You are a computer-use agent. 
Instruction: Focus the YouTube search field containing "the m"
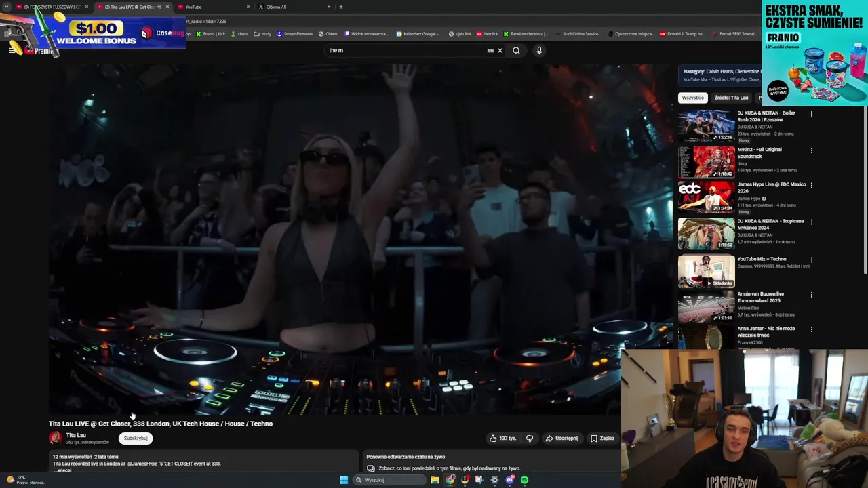407,50
